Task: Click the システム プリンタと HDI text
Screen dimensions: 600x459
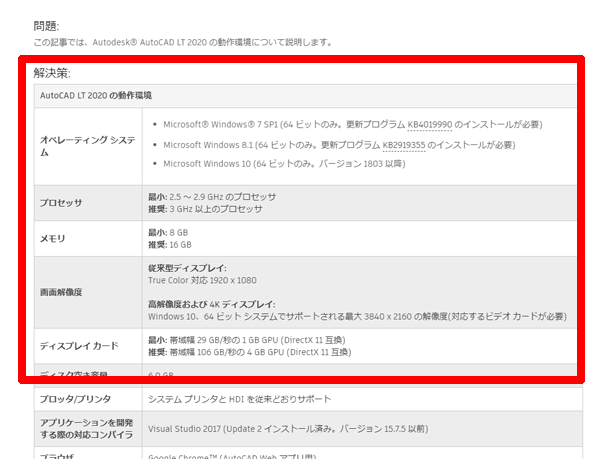Action: 240,399
